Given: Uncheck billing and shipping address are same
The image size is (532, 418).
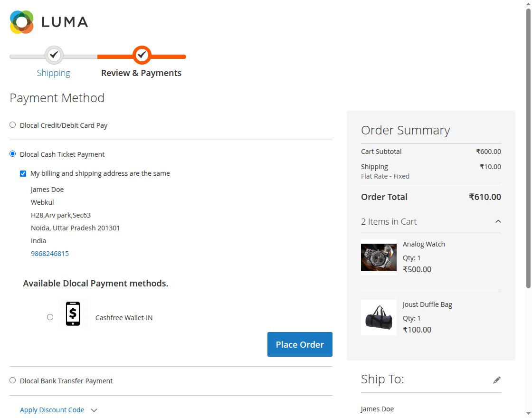Looking at the screenshot, I should (23, 174).
